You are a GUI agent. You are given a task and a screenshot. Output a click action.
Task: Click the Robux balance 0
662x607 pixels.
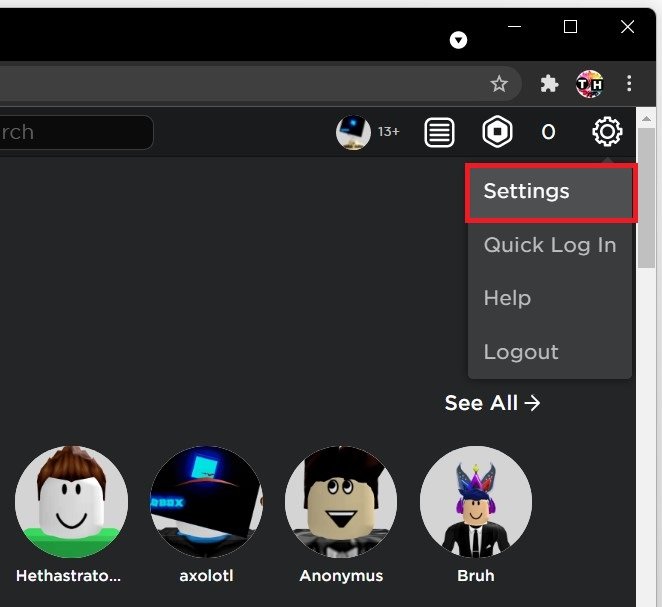[x=548, y=133]
